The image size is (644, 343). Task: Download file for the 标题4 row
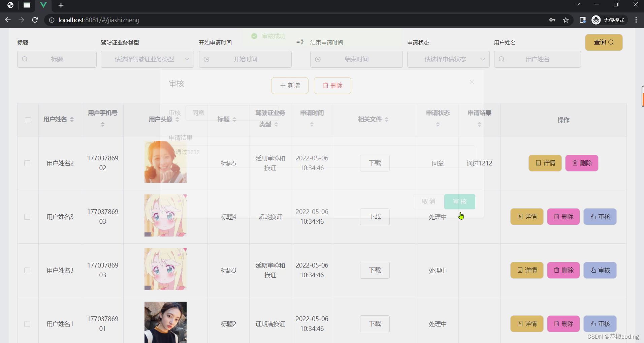pyautogui.click(x=375, y=217)
